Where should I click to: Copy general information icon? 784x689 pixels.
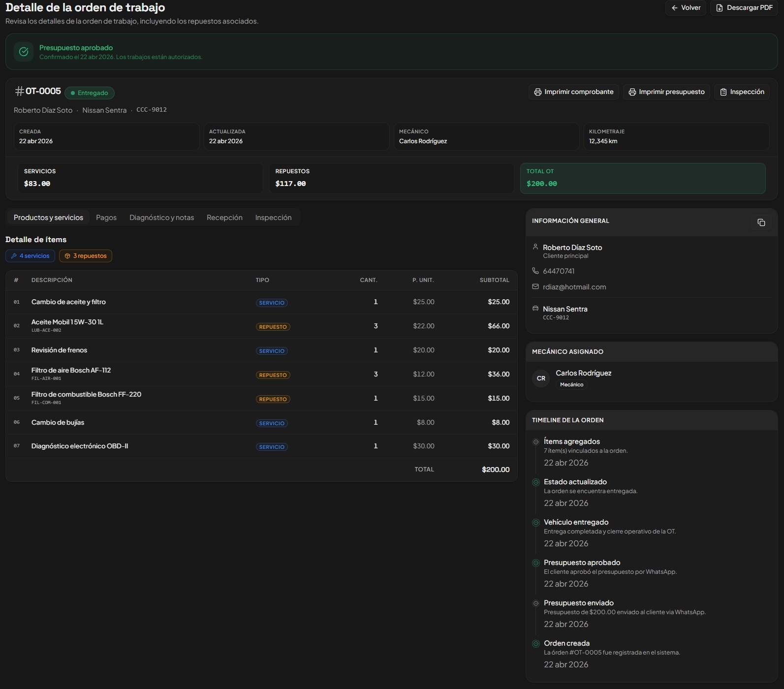(x=761, y=222)
